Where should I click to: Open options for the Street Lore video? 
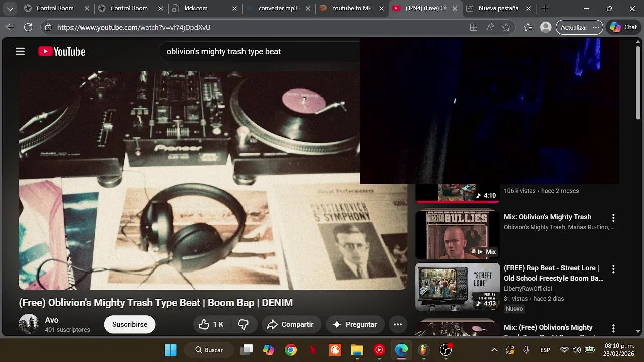pyautogui.click(x=613, y=269)
